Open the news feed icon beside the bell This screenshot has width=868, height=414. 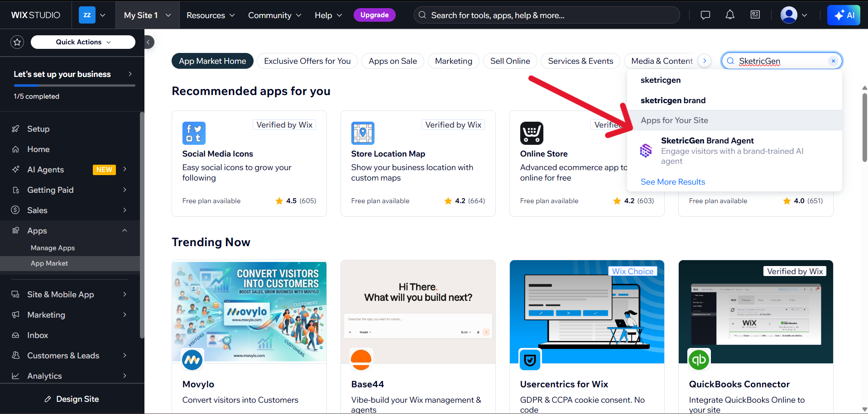755,15
